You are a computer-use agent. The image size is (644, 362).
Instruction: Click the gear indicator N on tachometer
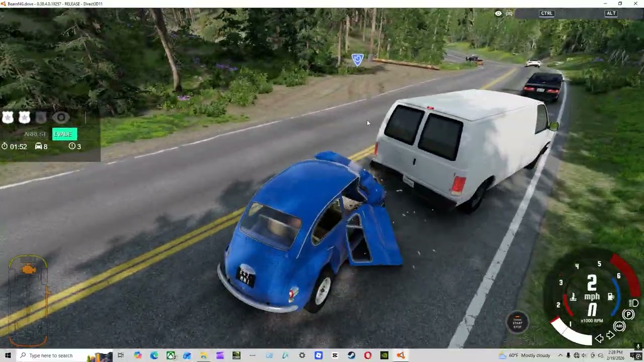click(593, 309)
